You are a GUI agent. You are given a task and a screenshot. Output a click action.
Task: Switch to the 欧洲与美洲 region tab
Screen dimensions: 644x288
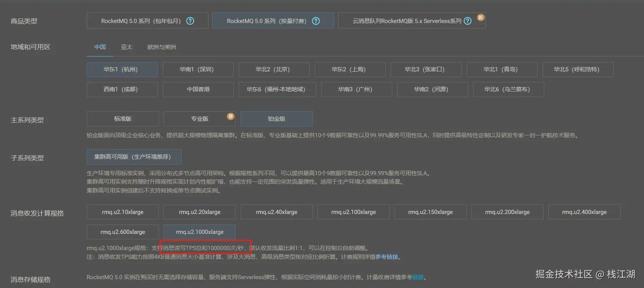point(162,47)
